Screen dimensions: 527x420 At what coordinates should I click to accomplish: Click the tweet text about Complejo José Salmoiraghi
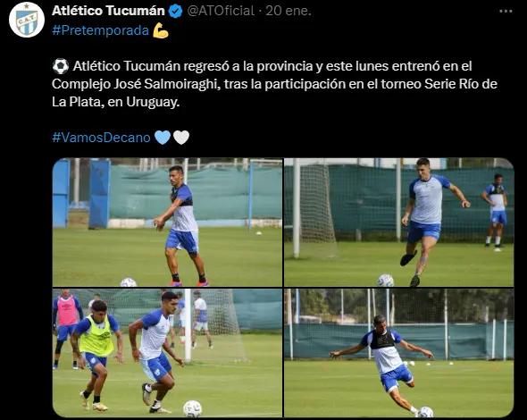(274, 84)
